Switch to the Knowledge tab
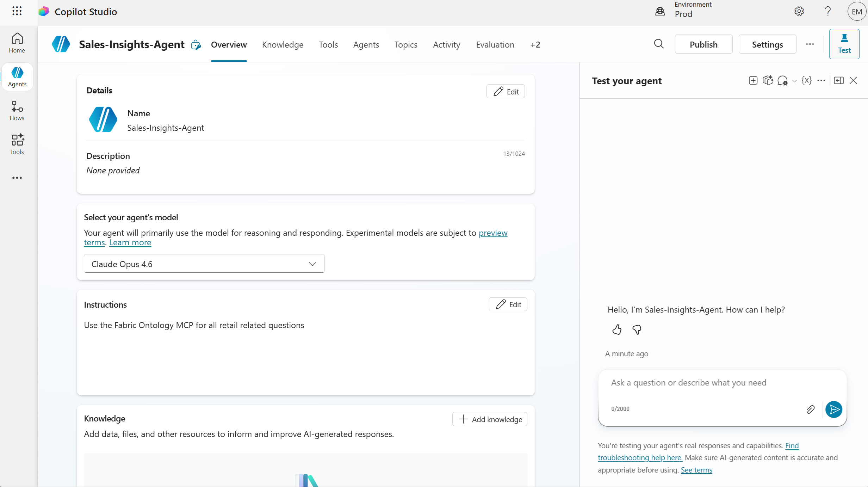 click(283, 45)
